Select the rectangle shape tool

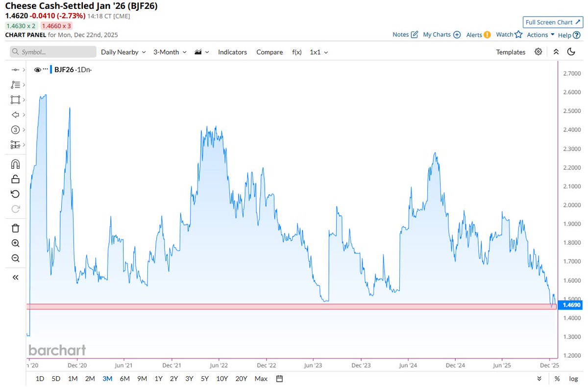15,100
